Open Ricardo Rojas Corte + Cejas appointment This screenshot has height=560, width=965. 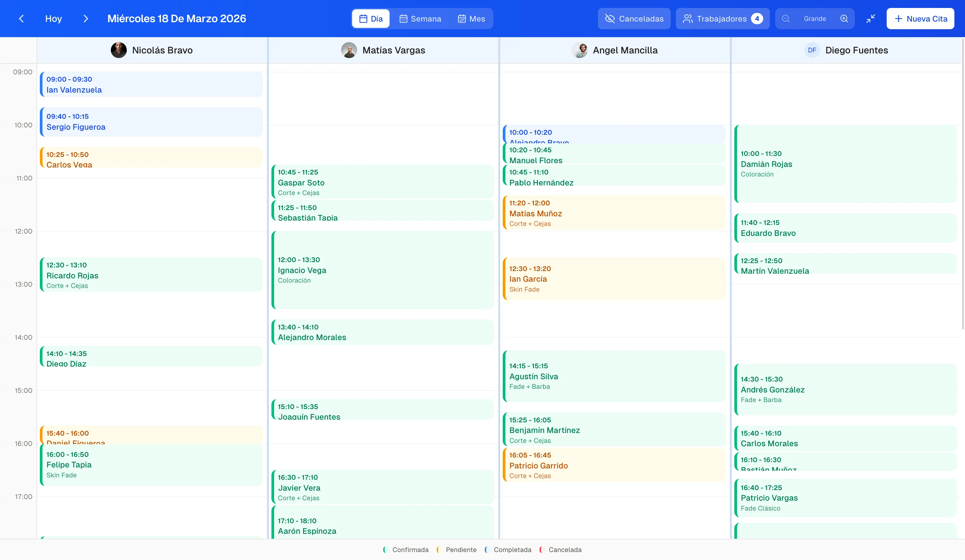pyautogui.click(x=151, y=274)
